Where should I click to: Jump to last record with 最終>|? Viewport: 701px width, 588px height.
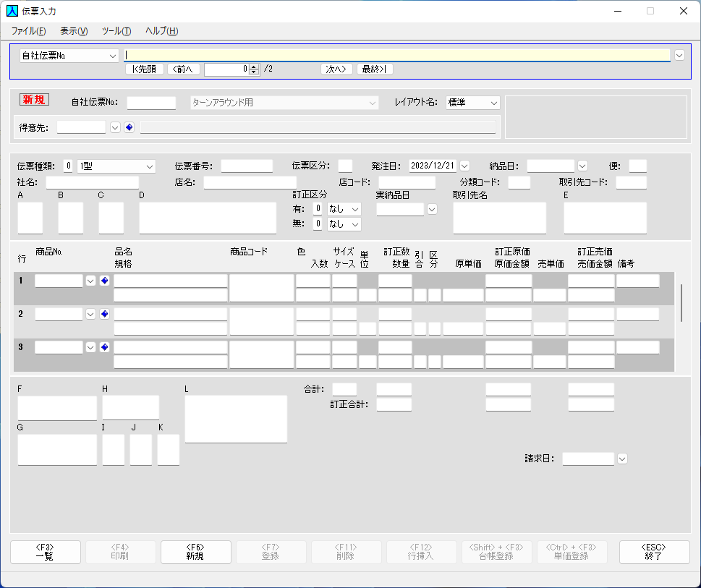tap(375, 69)
